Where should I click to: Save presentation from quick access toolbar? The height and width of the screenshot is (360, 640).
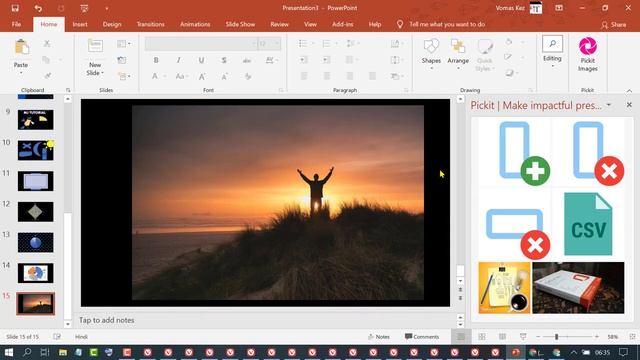coord(15,8)
